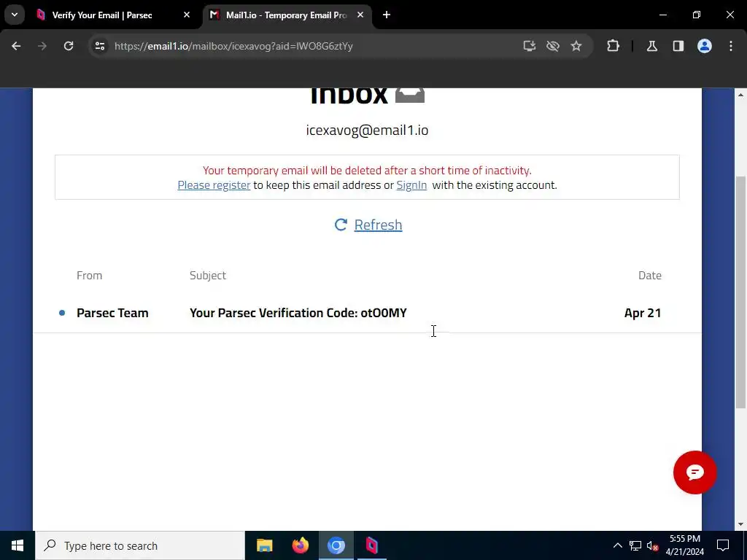This screenshot has width=747, height=560.
Task: Click the Chrome taskbar icon
Action: [336, 545]
